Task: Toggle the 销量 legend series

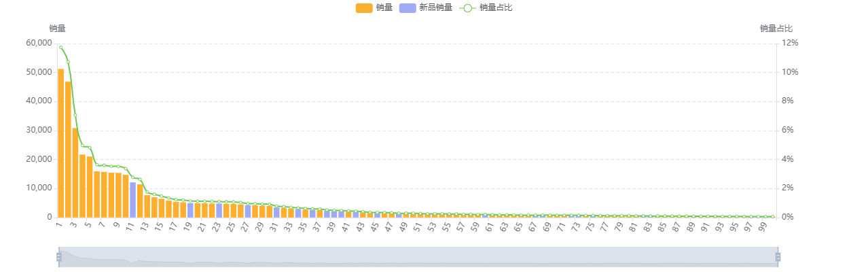Action: (374, 7)
